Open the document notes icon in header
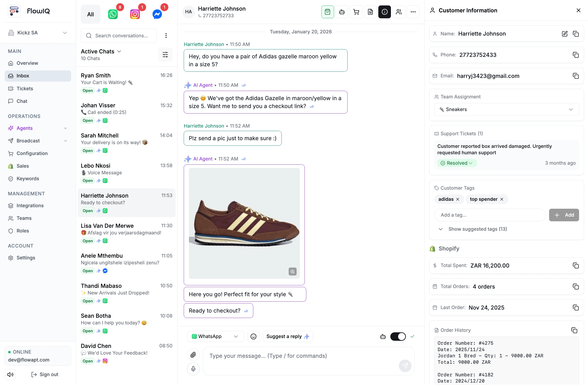This screenshot has height=386, width=588. pos(370,12)
